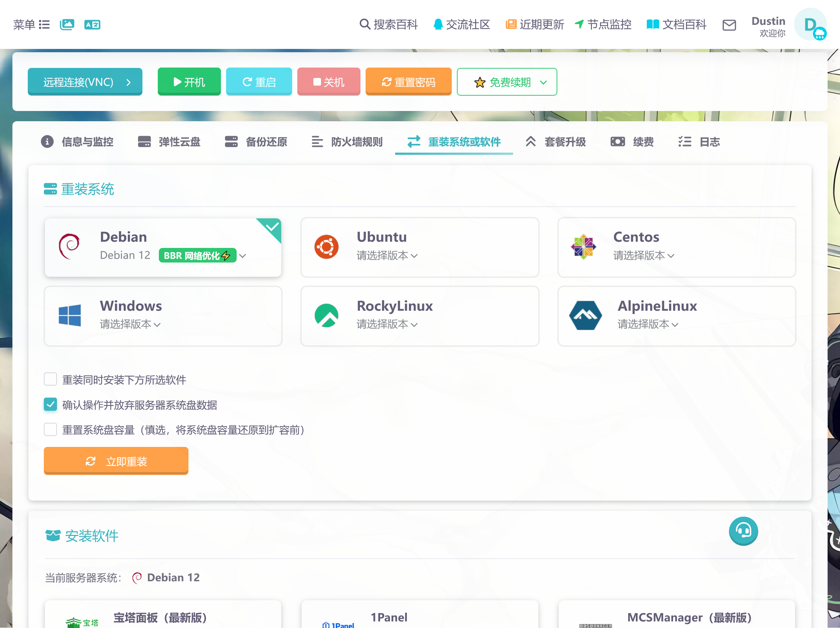Open 远程连接(VNC) remote connection

pyautogui.click(x=85, y=82)
